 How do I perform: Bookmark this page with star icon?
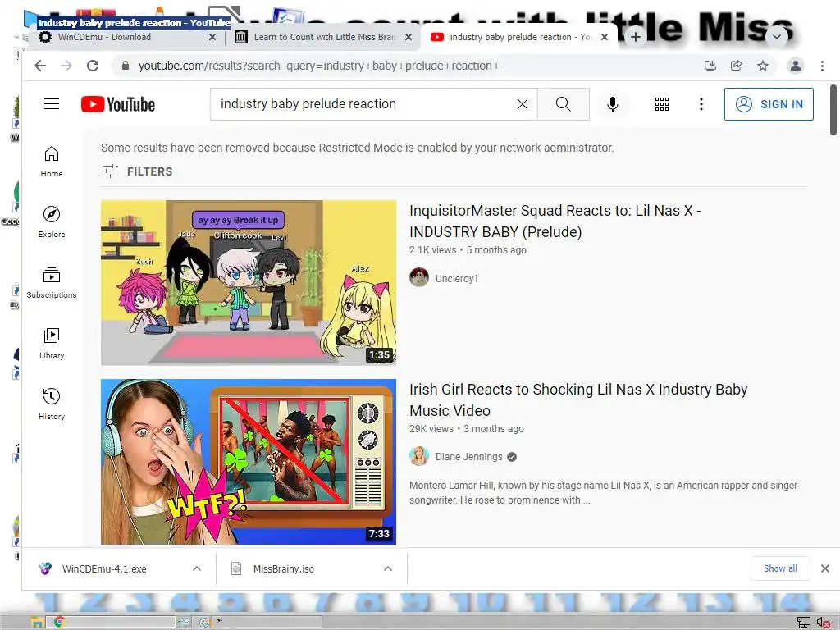pyautogui.click(x=763, y=66)
